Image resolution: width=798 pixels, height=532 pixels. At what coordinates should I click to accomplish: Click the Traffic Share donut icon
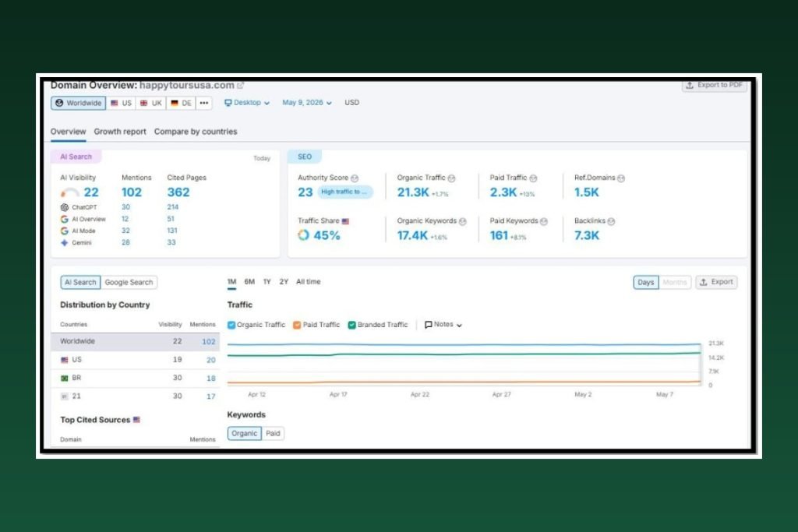(x=303, y=235)
